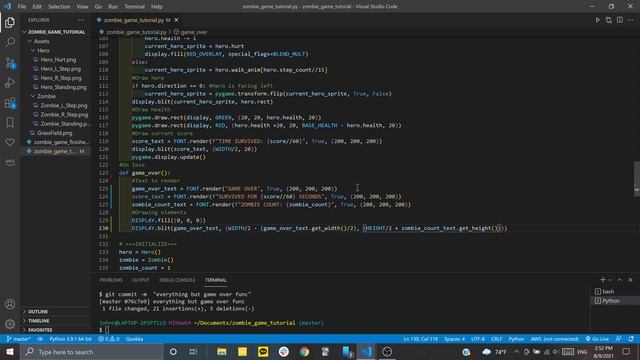The width and height of the screenshot is (640, 360).
Task: Open the Help menu
Action: click(x=157, y=7)
